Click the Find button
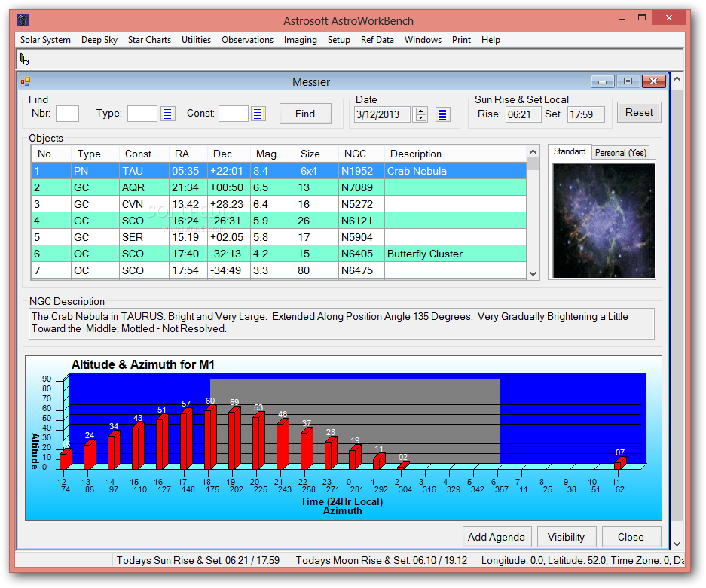706x588 pixels. [305, 114]
